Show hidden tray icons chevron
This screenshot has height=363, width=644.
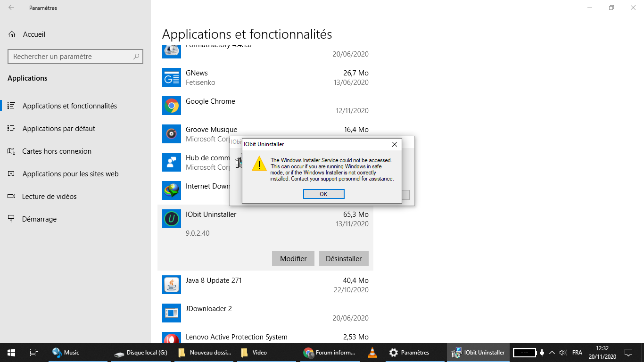tap(552, 353)
